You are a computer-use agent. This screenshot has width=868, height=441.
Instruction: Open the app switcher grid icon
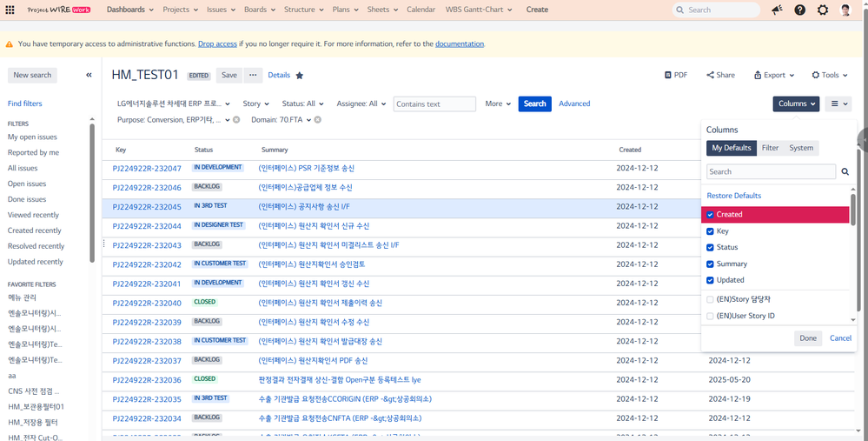point(10,10)
